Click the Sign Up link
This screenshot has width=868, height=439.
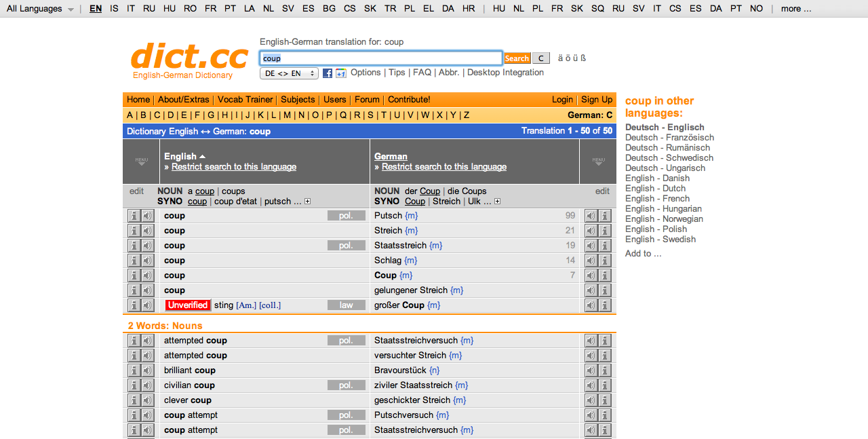point(597,99)
